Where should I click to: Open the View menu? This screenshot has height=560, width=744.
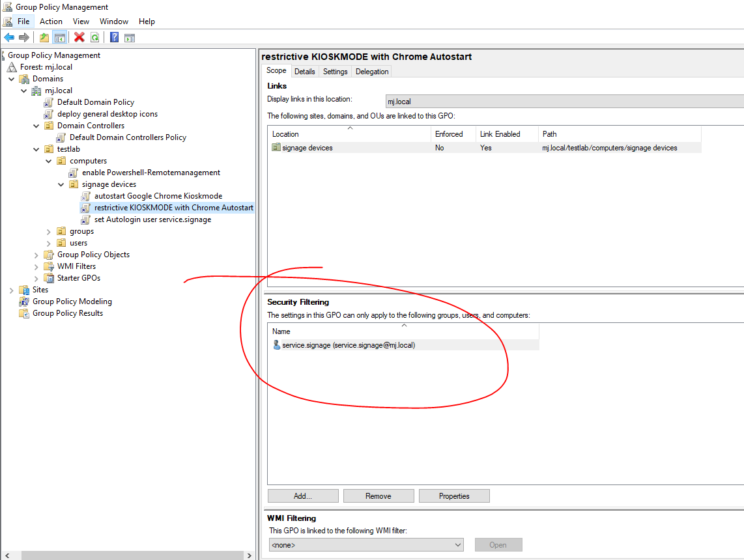tap(81, 21)
